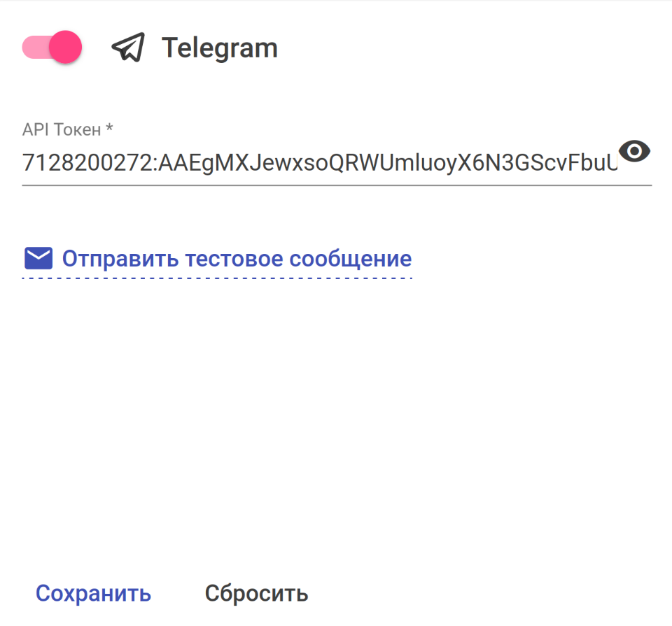Screen dimensions: 672x626
Task: Place cursor at the 7128200272 token start
Action: 24,163
